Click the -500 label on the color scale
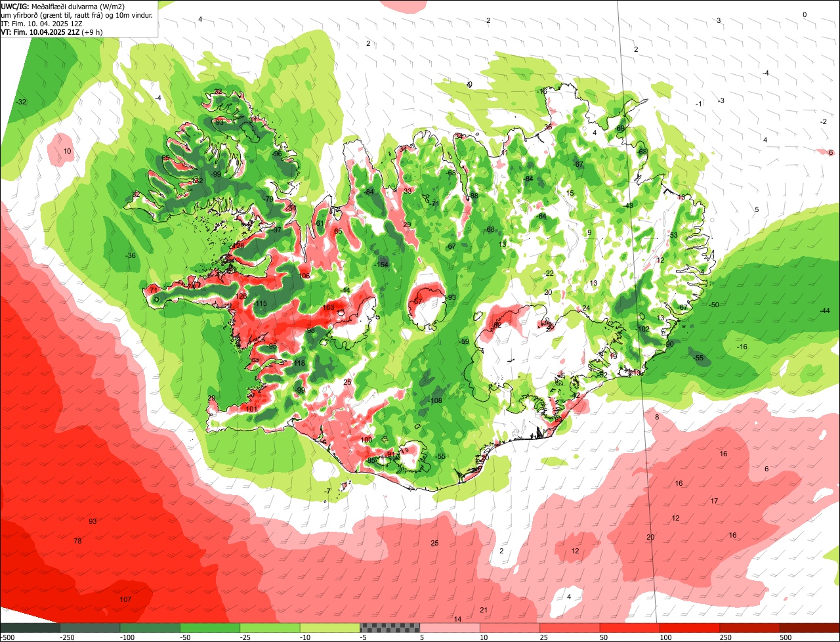Viewport: 840px width, 642px height. (7, 637)
